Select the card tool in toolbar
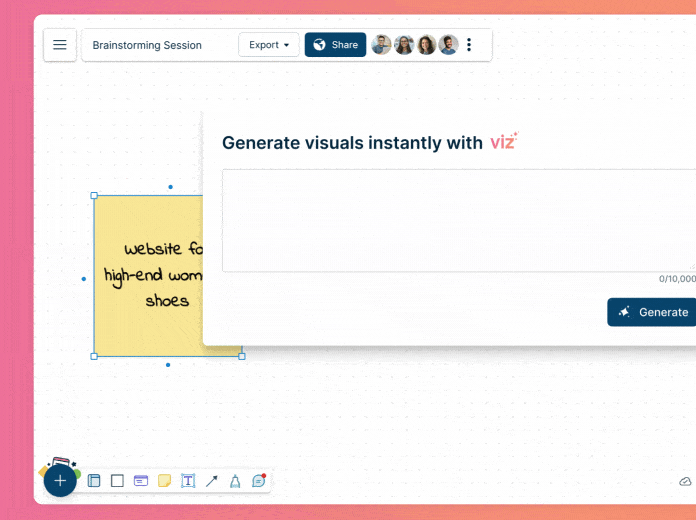 pos(141,481)
